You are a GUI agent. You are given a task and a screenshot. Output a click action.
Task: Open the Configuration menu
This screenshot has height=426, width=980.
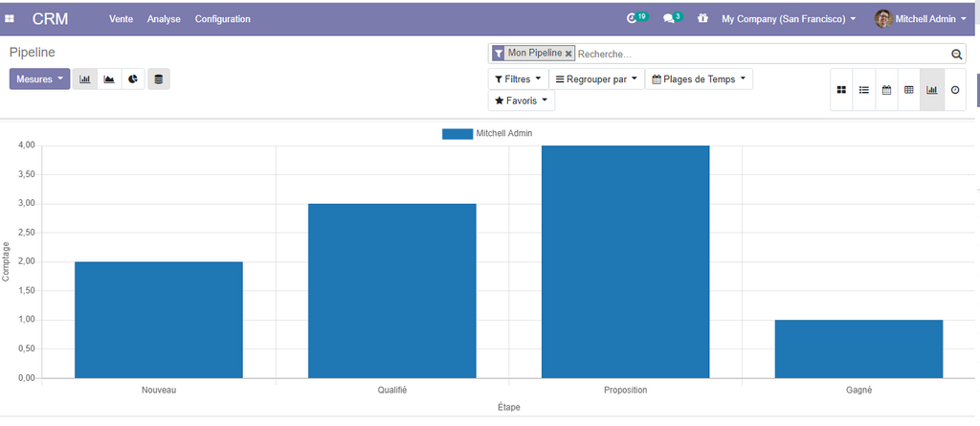223,19
